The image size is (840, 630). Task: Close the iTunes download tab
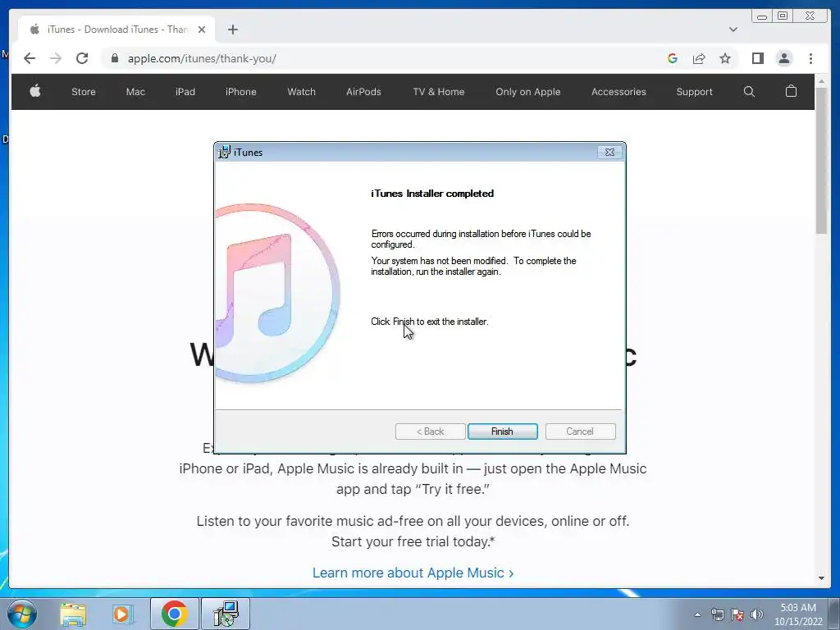202,30
